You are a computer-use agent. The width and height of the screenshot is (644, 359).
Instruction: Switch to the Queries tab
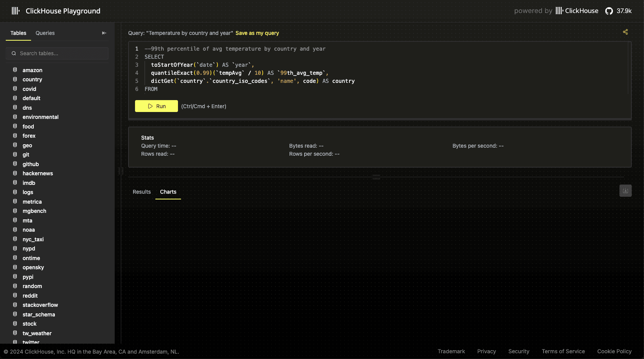coord(45,33)
